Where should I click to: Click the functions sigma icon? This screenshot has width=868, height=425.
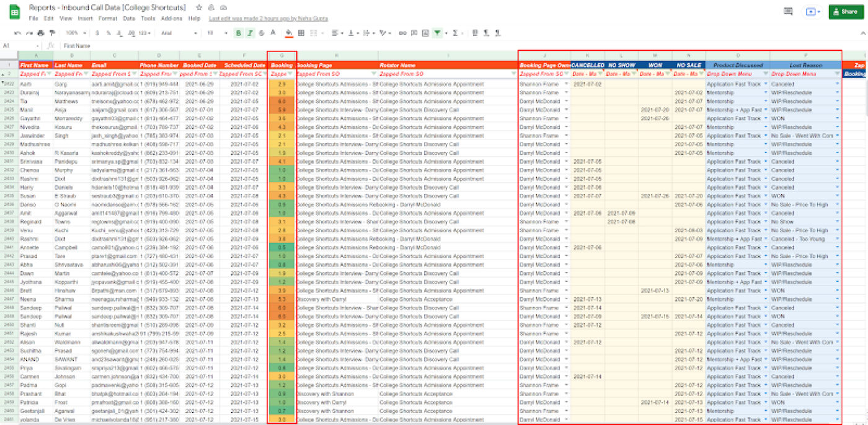click(456, 33)
